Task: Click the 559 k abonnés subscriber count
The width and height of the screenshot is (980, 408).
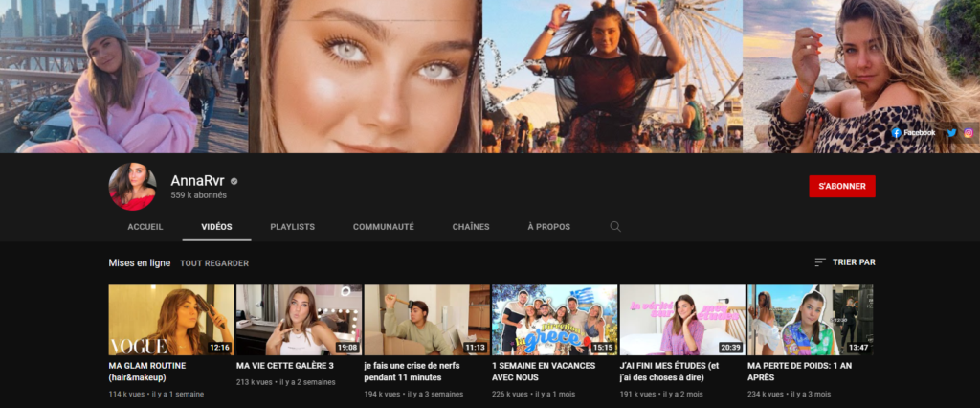Action: (x=199, y=195)
